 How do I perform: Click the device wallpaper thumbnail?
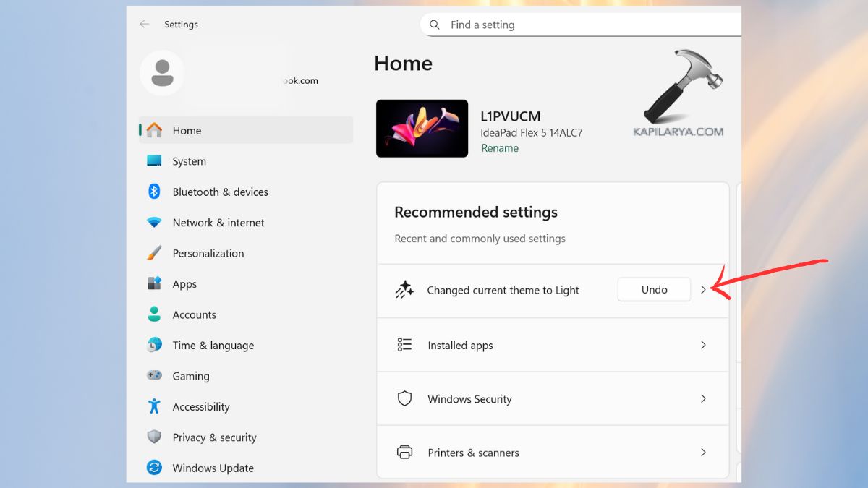point(422,128)
